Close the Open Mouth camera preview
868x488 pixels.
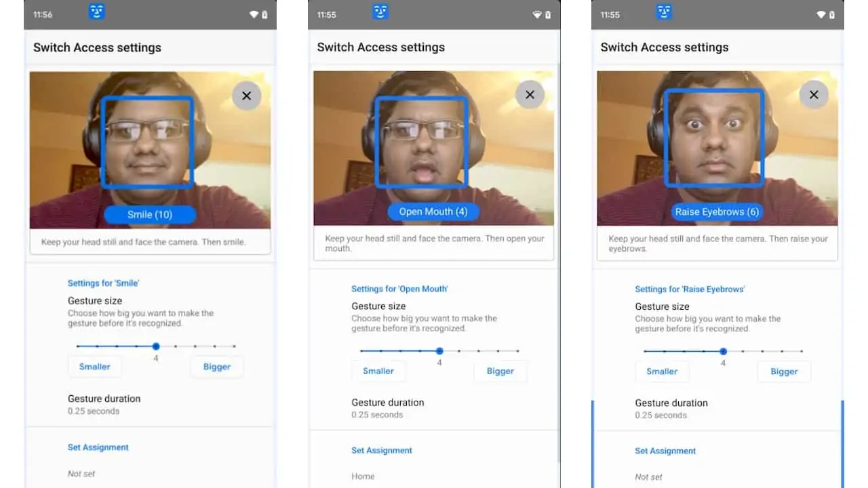coord(530,94)
